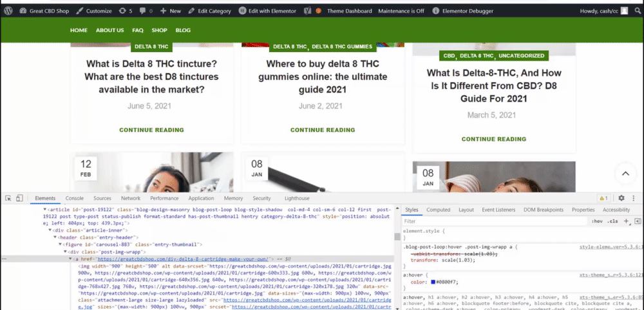
Task: Click the UNCATEGORIZED category tag
Action: tap(521, 56)
